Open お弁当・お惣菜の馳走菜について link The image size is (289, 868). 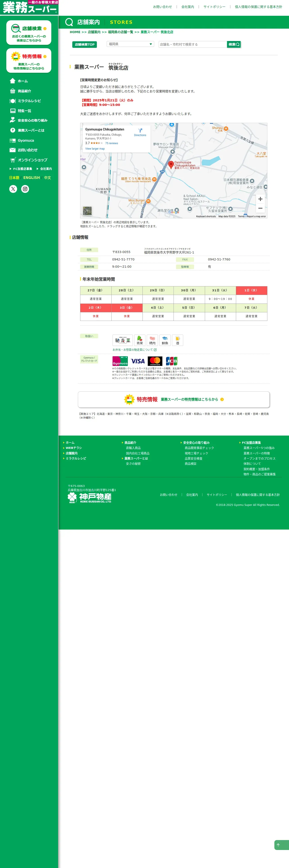[135, 350]
